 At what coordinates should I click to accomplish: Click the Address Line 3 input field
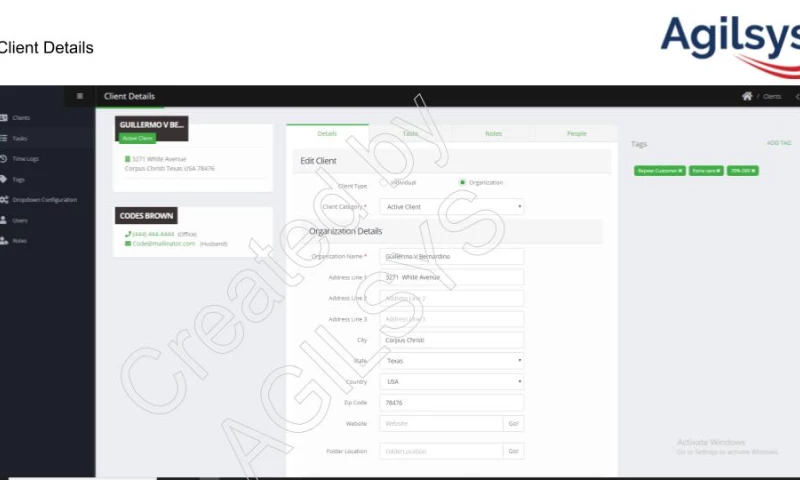[452, 319]
